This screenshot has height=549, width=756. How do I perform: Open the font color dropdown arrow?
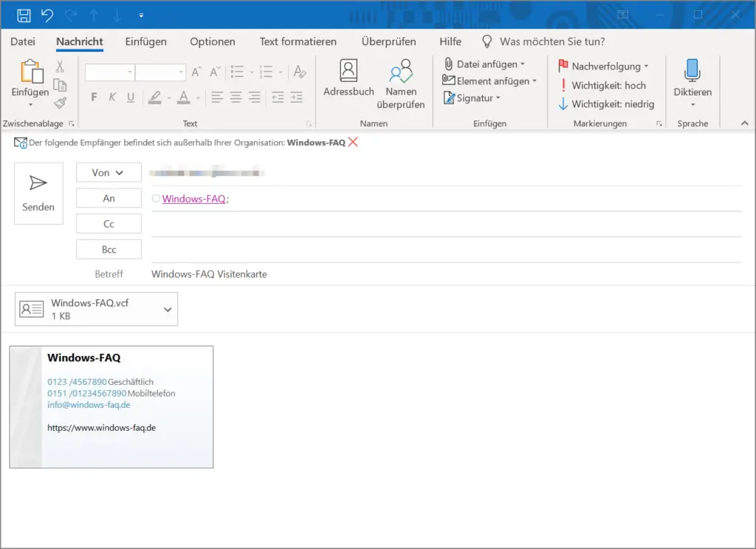pos(198,98)
